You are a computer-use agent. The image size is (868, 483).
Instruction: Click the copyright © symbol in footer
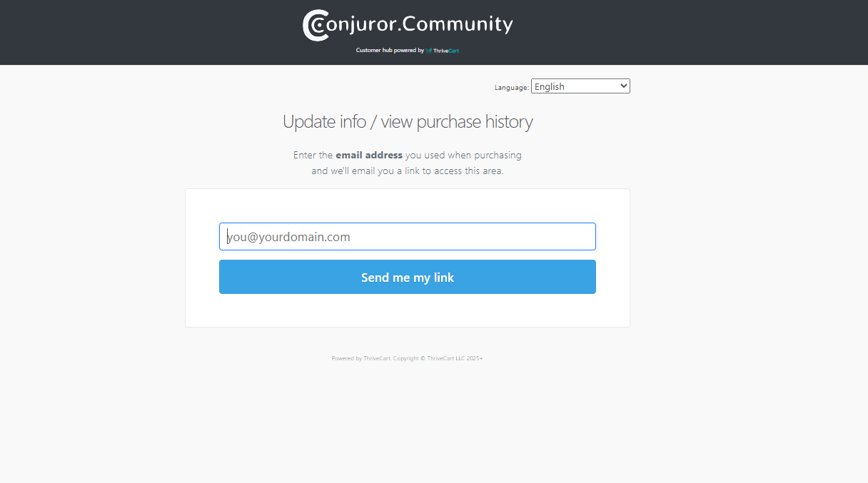423,358
